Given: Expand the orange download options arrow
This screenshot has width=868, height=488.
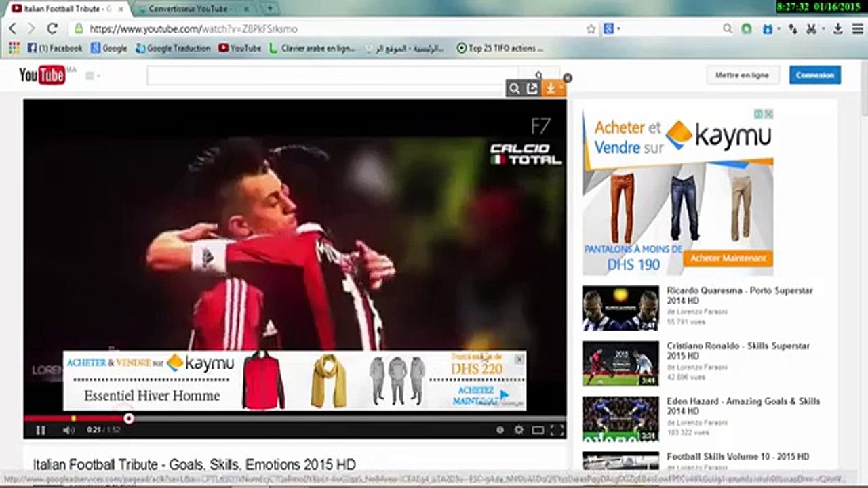Looking at the screenshot, I should (x=562, y=88).
